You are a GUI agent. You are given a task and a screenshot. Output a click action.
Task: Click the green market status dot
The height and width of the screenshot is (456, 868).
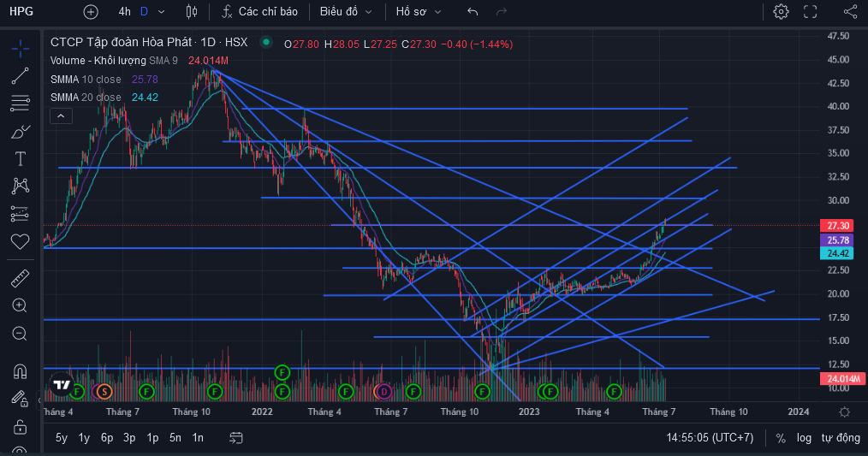click(x=266, y=42)
